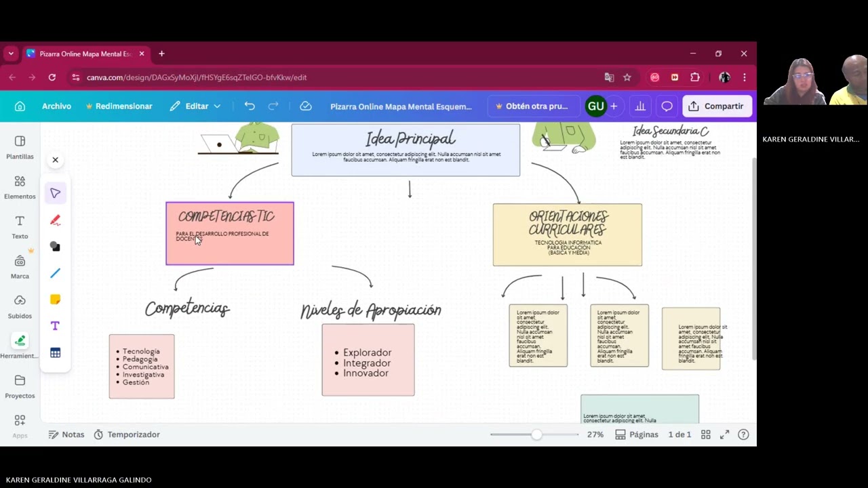This screenshot has height=488, width=868.
Task: Enter fullscreen presentation mode
Action: point(724,434)
